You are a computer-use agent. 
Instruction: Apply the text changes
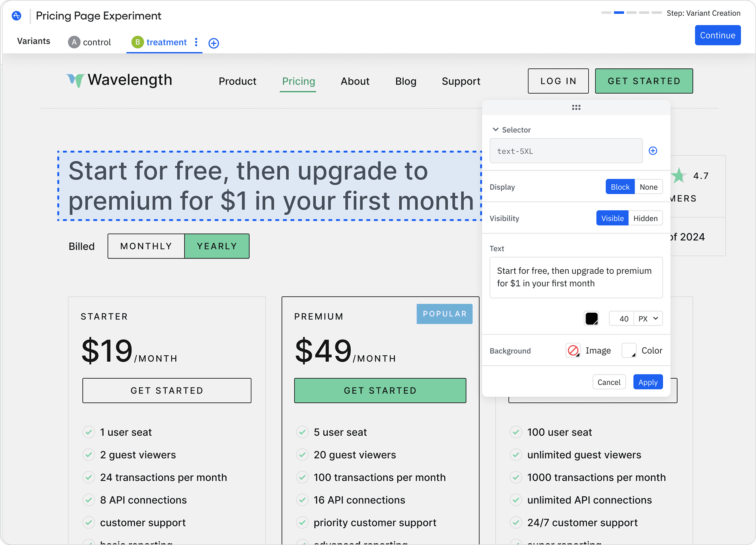tap(647, 382)
